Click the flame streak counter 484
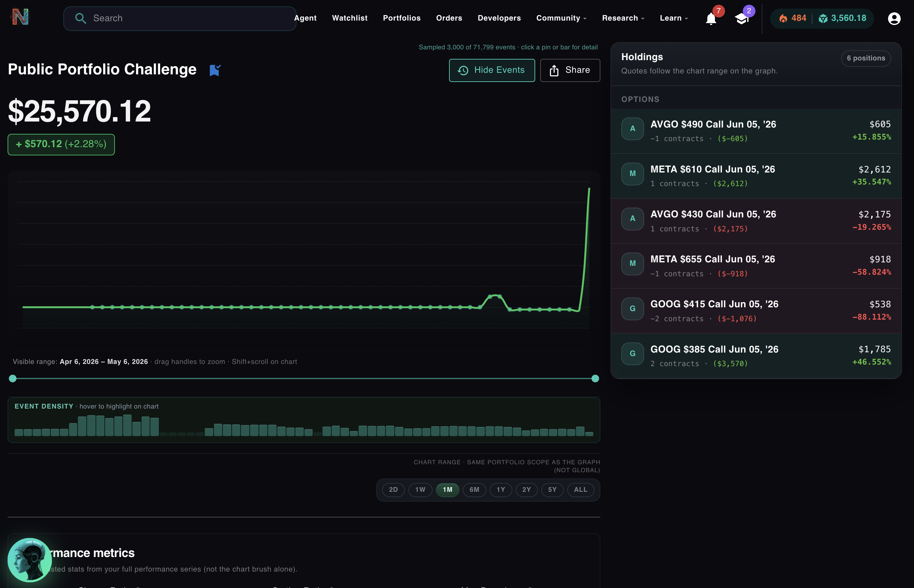 coord(792,18)
